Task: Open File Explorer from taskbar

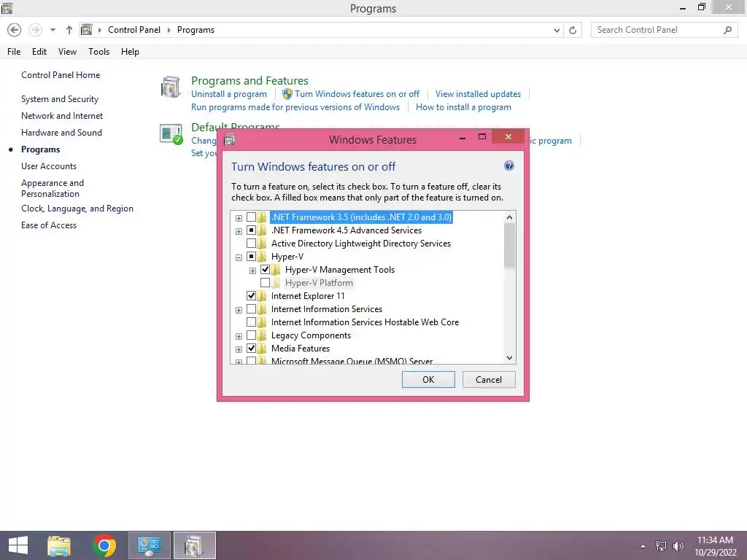Action: [59, 545]
